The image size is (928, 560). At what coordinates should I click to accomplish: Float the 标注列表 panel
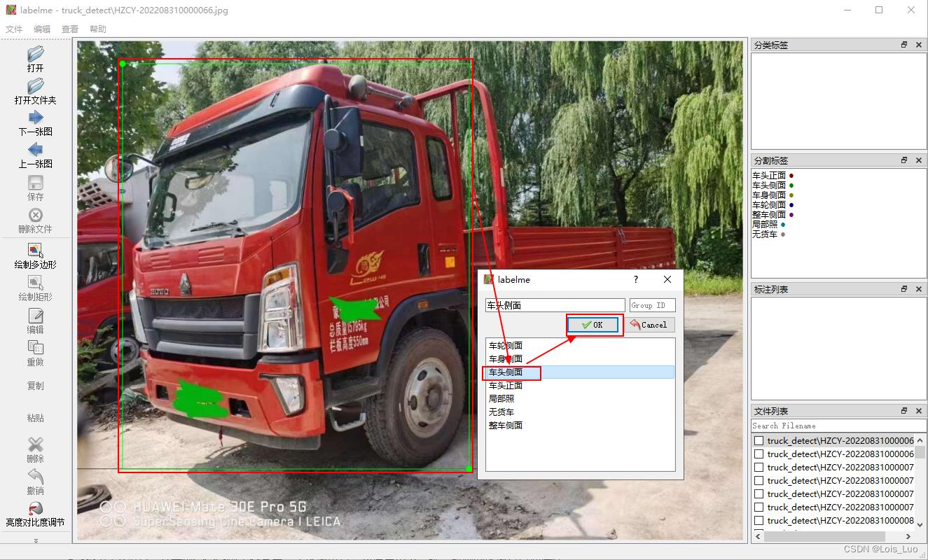coord(904,289)
